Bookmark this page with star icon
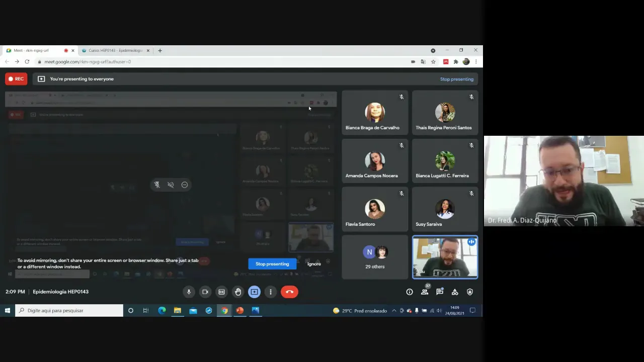The height and width of the screenshot is (362, 644). coord(433,62)
